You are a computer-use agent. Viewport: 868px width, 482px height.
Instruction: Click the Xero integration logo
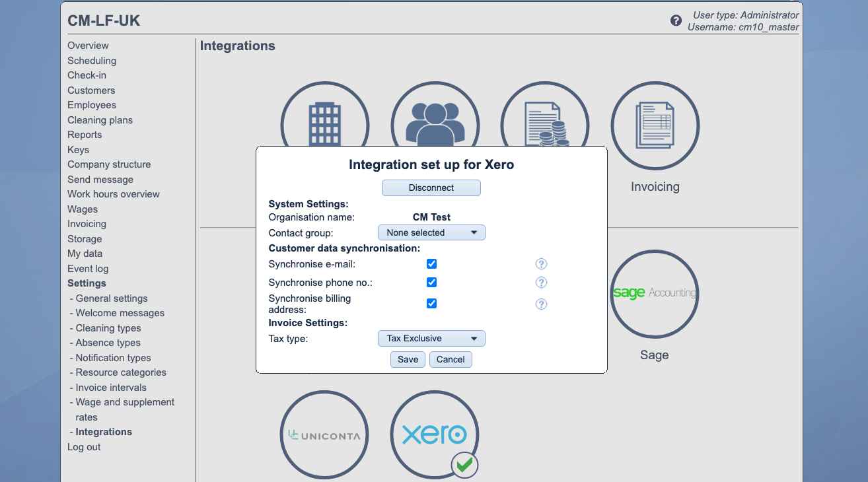[435, 434]
